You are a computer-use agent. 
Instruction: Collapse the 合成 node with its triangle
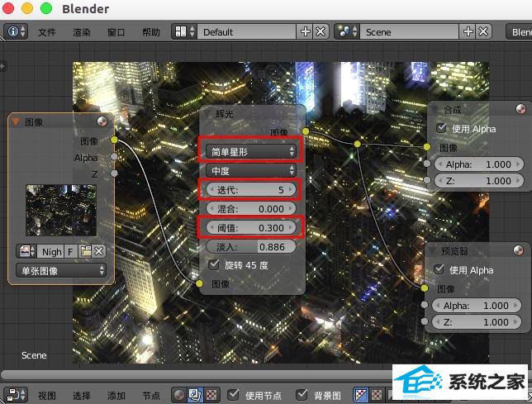(x=435, y=110)
